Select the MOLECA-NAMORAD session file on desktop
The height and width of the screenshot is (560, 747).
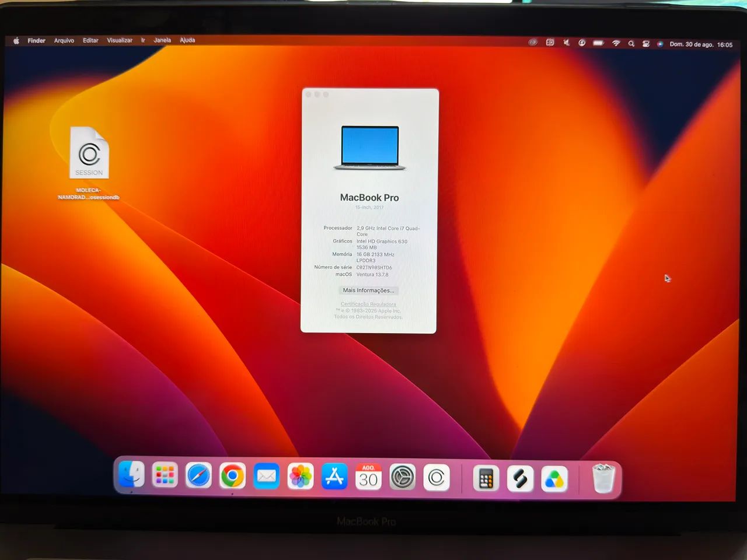coord(89,163)
